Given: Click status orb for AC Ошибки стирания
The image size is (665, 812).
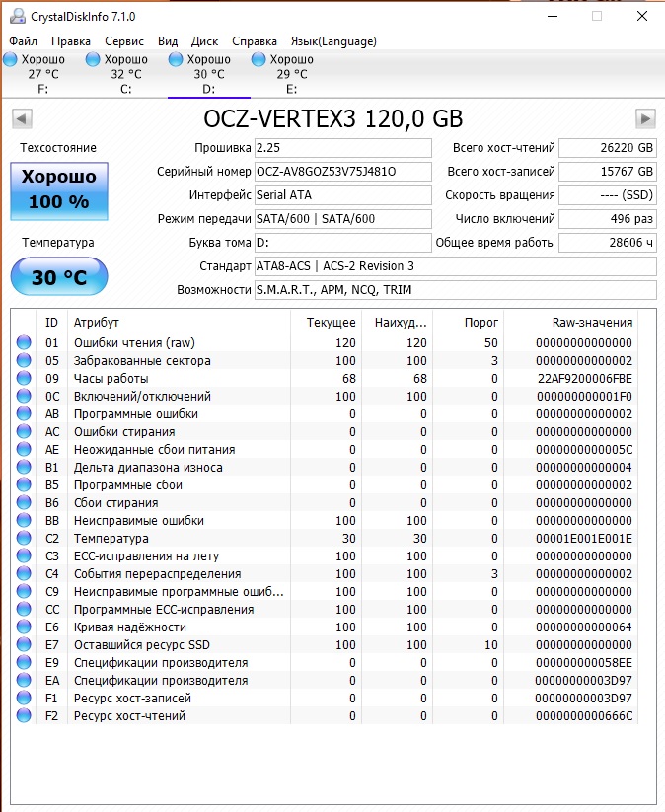Looking at the screenshot, I should [x=24, y=431].
